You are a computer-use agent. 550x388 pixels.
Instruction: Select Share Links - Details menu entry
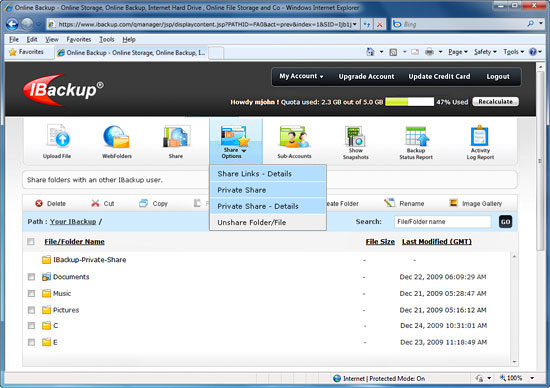coord(268,174)
